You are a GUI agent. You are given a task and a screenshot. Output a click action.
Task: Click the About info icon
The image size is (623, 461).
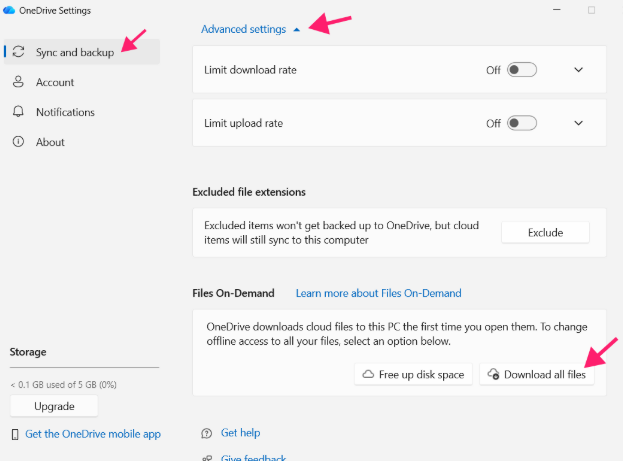click(18, 141)
